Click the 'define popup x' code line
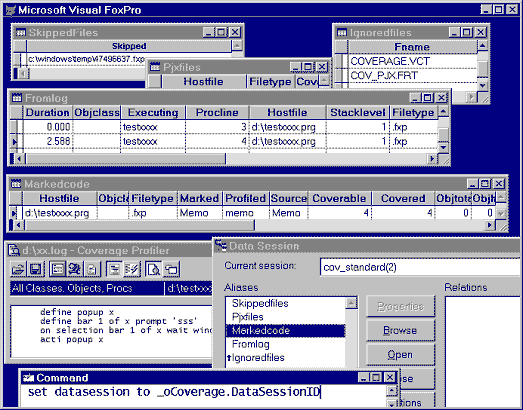The image size is (523, 410). 77,312
